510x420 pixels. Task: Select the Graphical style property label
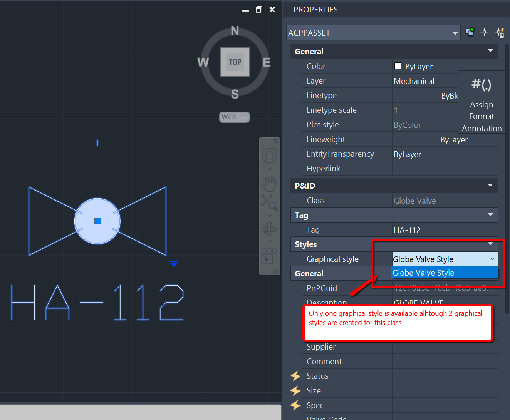point(332,259)
